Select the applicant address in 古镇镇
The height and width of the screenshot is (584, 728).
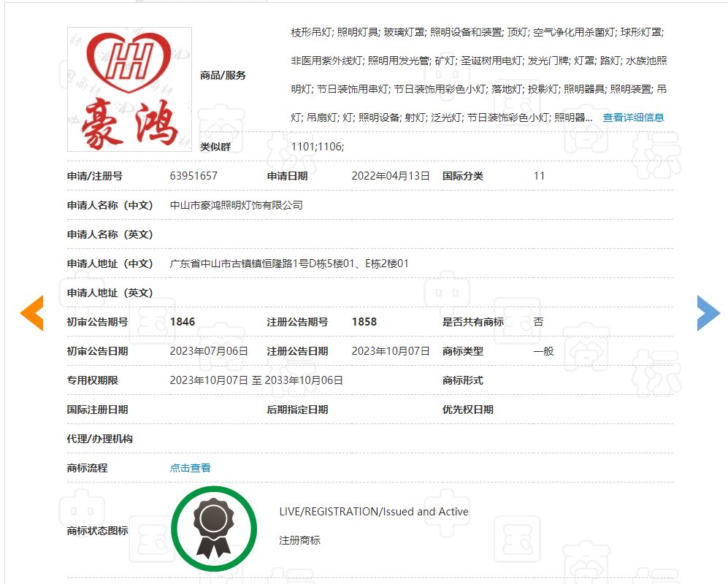coord(289,264)
